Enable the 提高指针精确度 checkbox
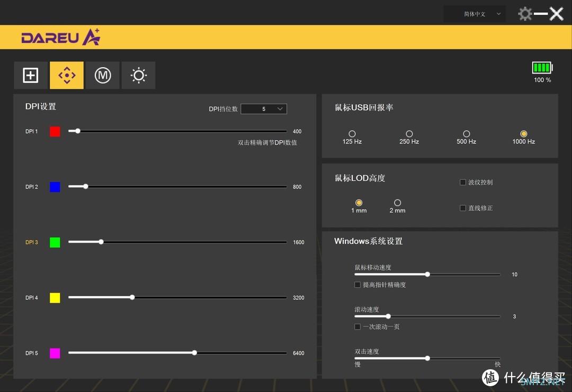 [358, 285]
